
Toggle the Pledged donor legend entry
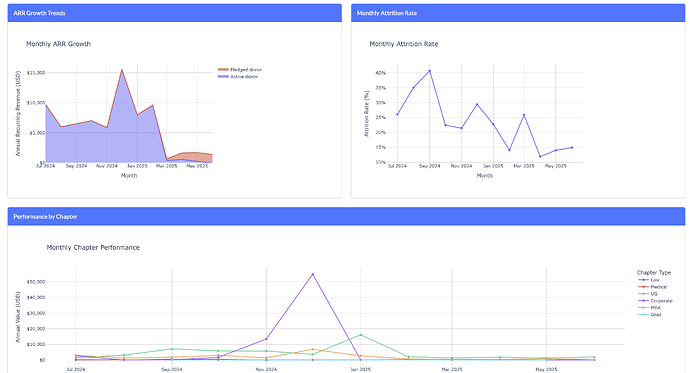[240, 69]
